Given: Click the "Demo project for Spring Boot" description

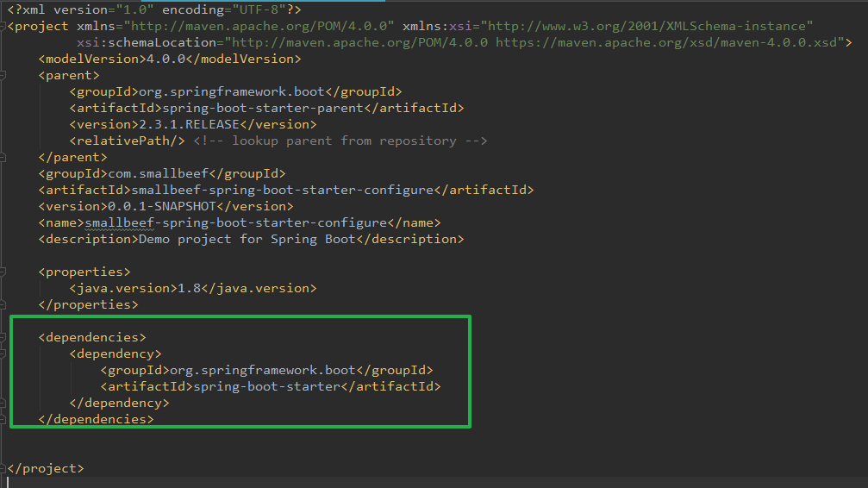Looking at the screenshot, I should pos(247,240).
